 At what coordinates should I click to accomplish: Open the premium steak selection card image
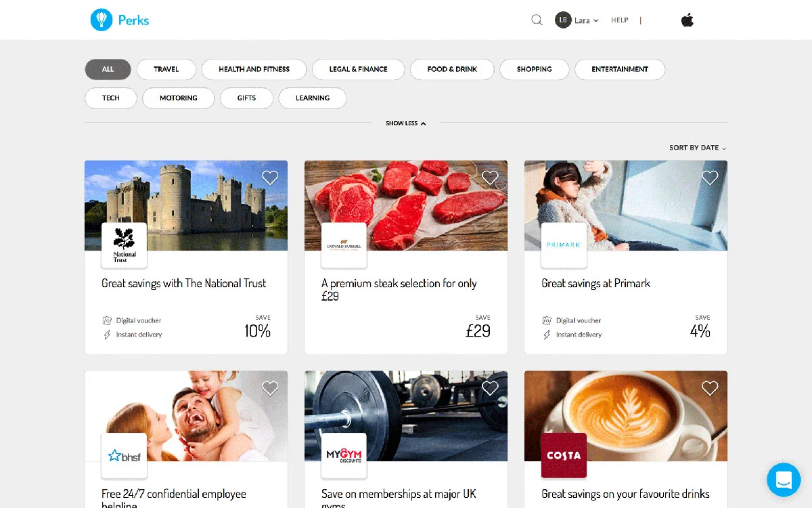click(405, 205)
